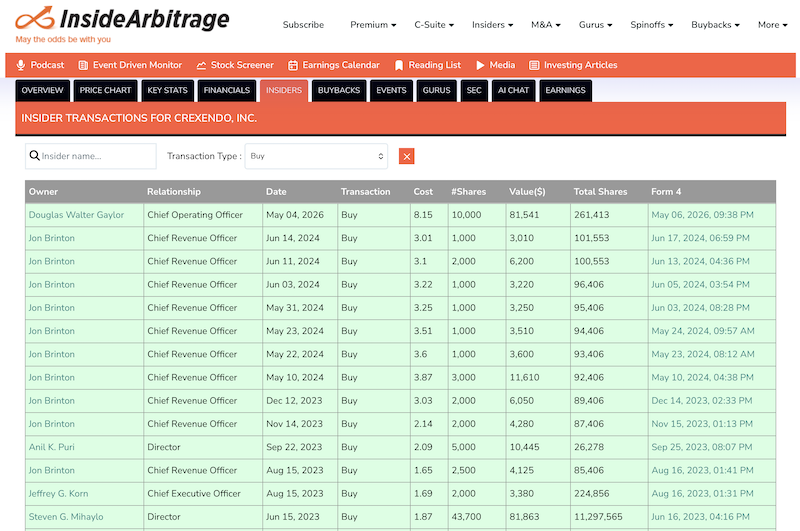Select the Nov 14, 2023 date cell
Viewport: 800px width, 531px height.
coord(300,424)
